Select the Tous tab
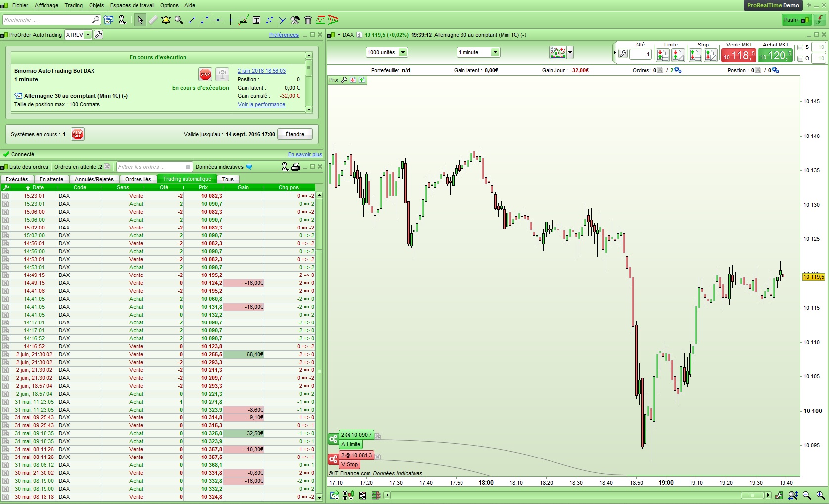The image size is (829, 504). click(x=228, y=179)
